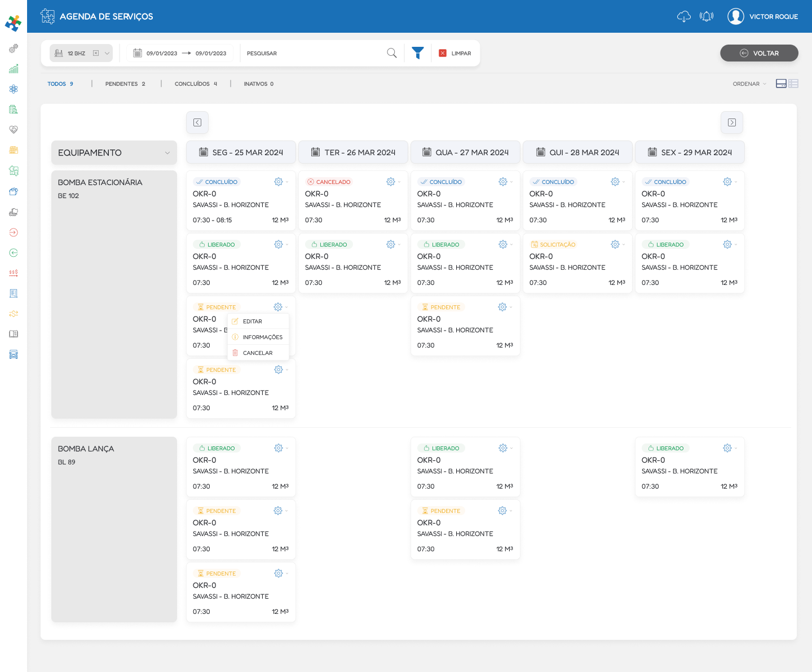
Task: Choose Cancelar in the context menu
Action: pyautogui.click(x=257, y=353)
